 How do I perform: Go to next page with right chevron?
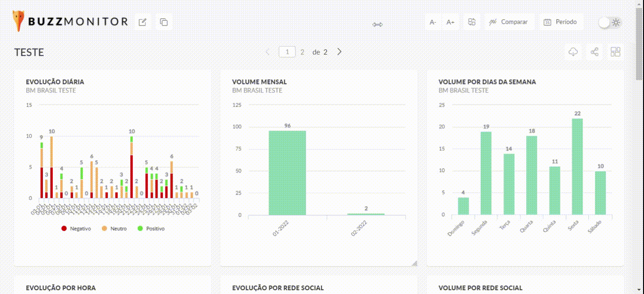[339, 52]
